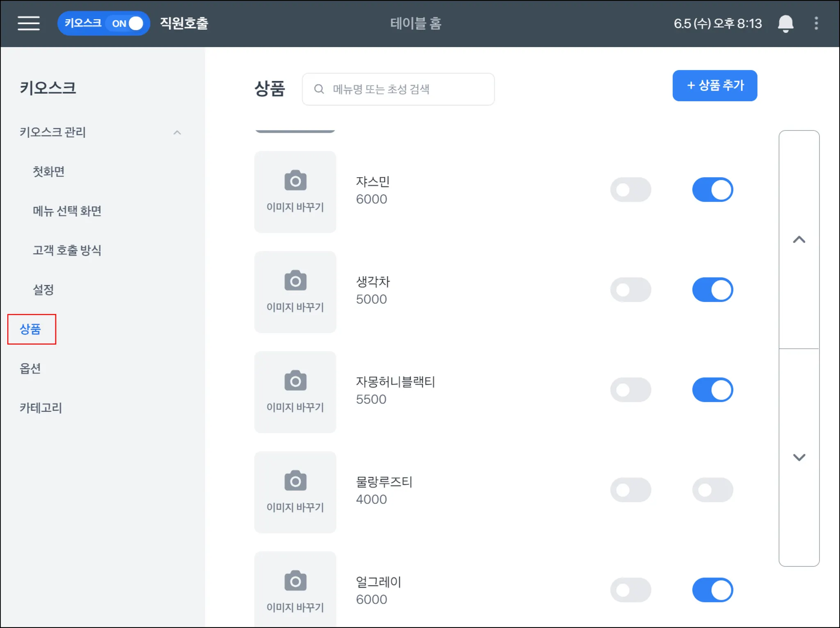Enable the left gray toggle for 생각차
The height and width of the screenshot is (628, 840).
coord(630,290)
